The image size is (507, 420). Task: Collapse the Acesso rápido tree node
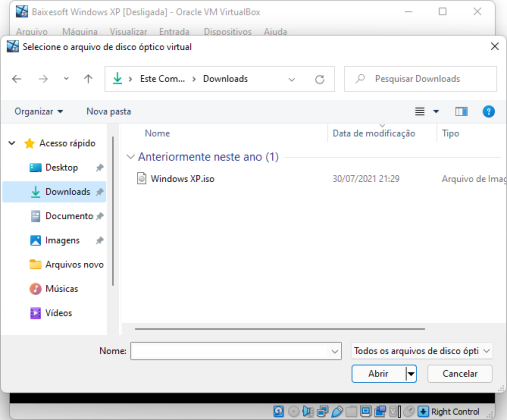click(x=12, y=143)
